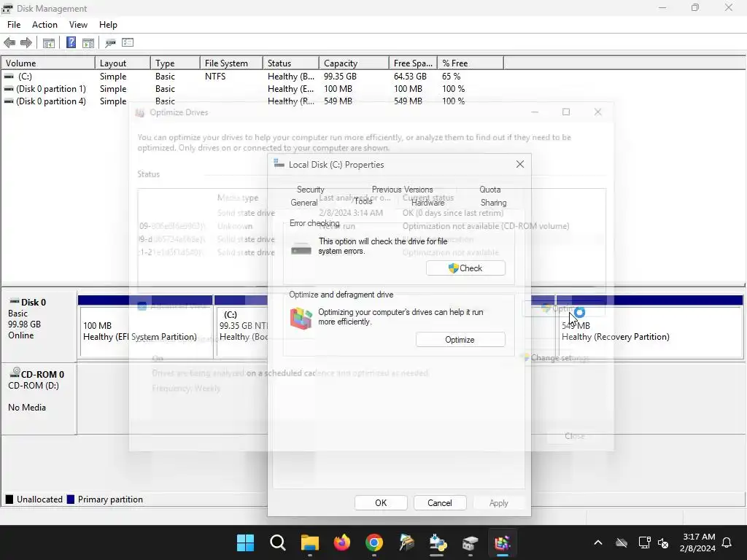Viewport: 747px width, 560px height.
Task: Switch to the Hardware tab
Action: click(427, 203)
